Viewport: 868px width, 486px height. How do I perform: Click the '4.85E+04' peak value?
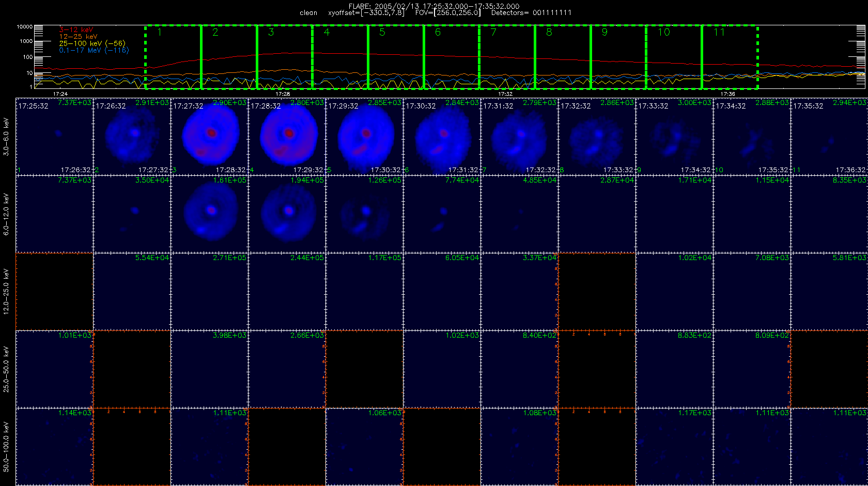tap(539, 180)
